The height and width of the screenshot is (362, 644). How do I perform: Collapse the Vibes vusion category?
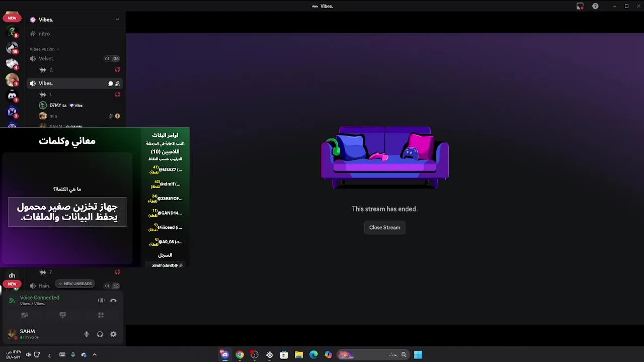tap(44, 49)
